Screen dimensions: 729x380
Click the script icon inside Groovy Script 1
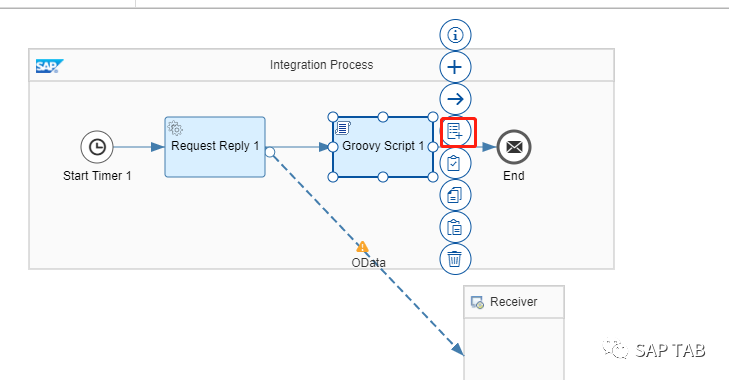point(343,127)
